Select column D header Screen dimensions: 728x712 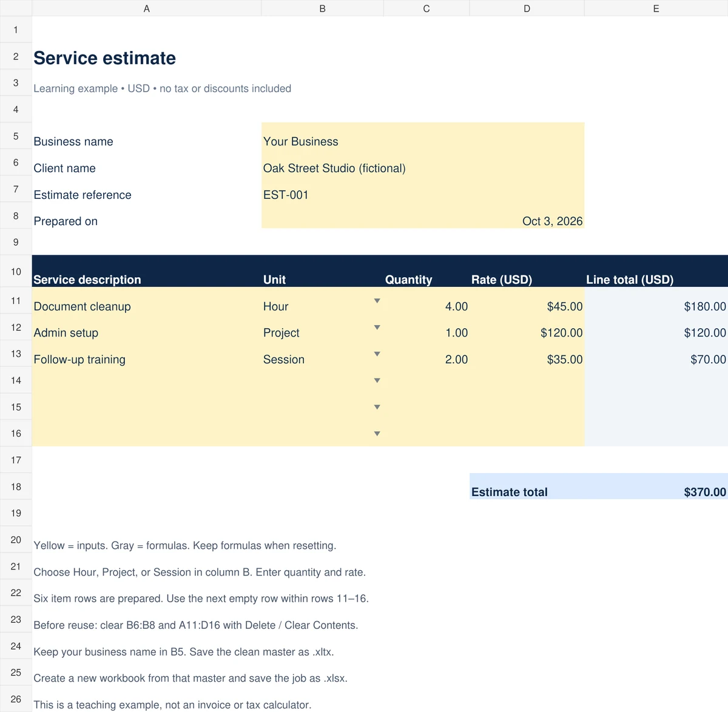(x=527, y=8)
